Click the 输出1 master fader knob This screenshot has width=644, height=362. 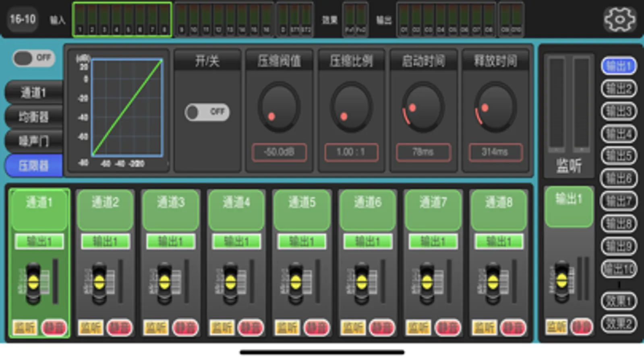tap(562, 282)
